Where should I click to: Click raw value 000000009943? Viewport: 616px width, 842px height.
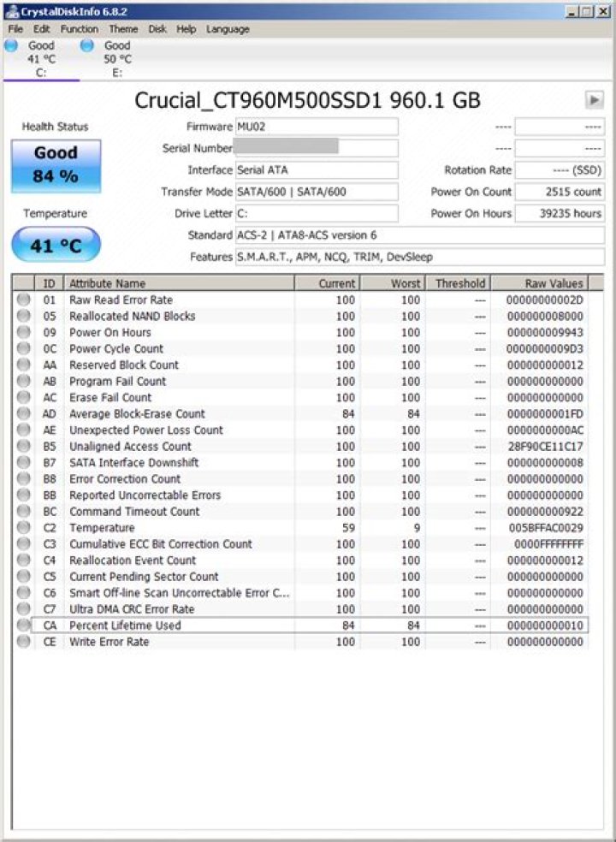point(546,332)
